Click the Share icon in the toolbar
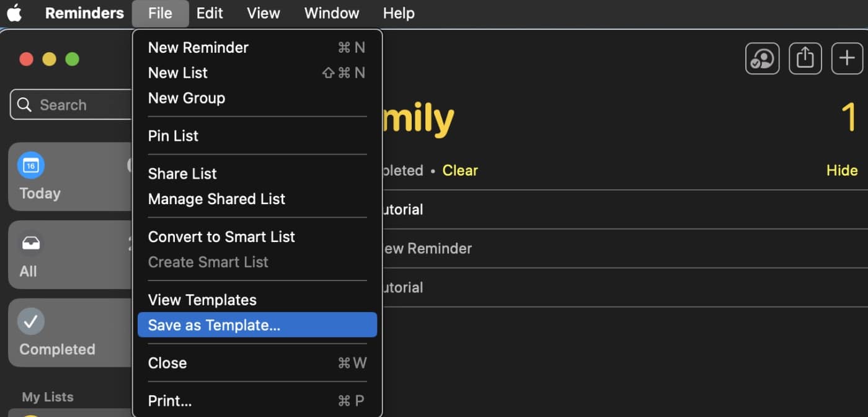 tap(805, 59)
